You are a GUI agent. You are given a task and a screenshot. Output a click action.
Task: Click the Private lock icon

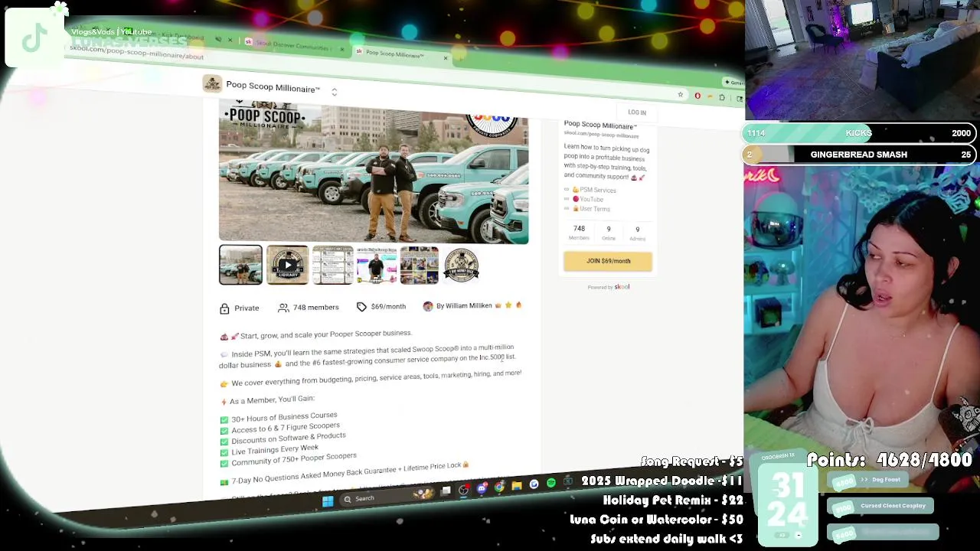click(x=224, y=308)
